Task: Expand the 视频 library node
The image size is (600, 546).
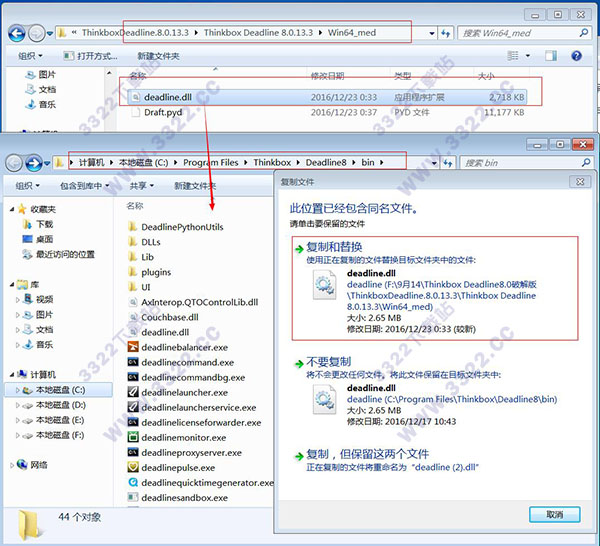Action: pyautogui.click(x=18, y=300)
